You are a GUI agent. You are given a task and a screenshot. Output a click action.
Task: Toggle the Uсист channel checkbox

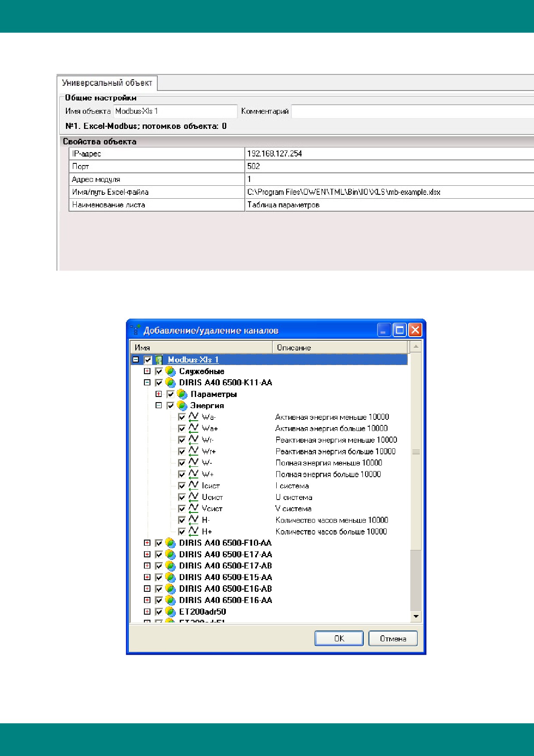point(182,497)
